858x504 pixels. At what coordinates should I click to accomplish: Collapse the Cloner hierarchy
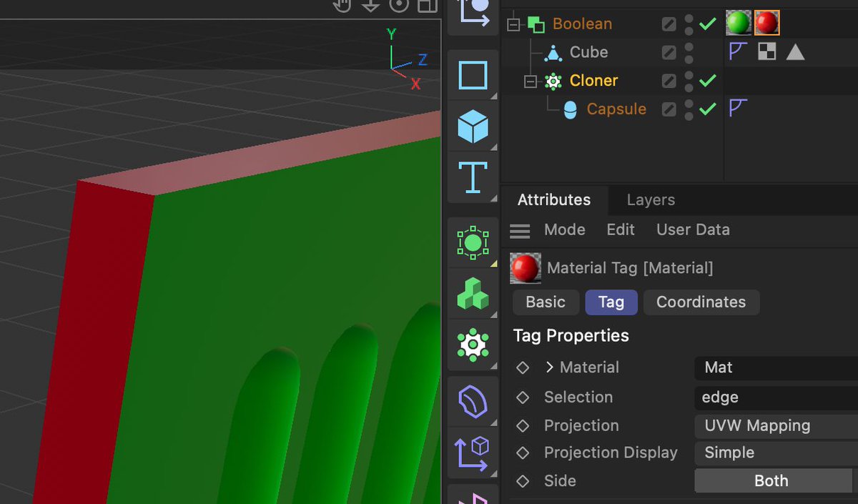click(530, 81)
